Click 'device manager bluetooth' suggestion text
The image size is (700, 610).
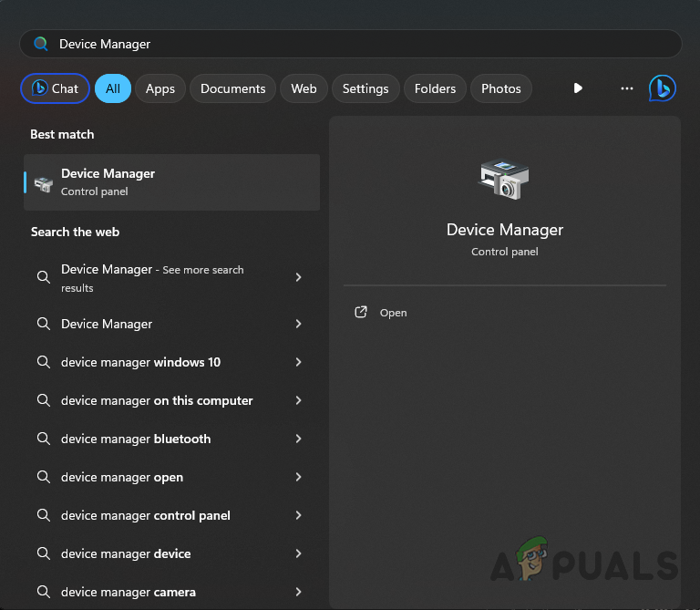[136, 439]
